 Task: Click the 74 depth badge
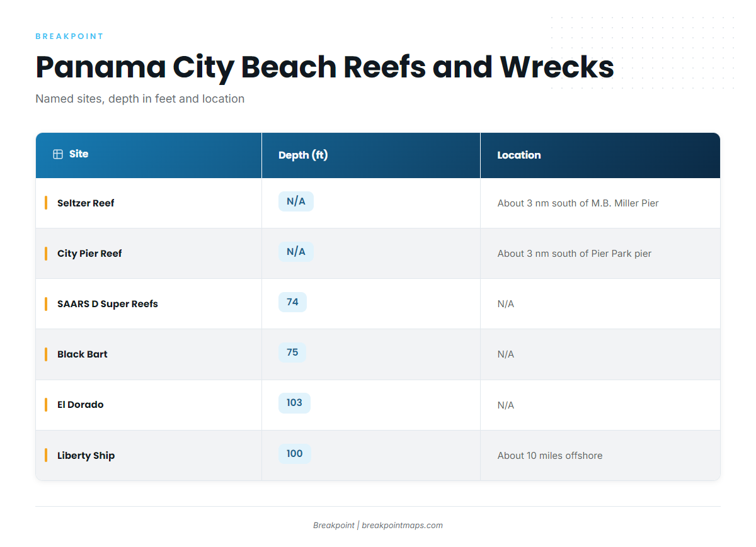[x=292, y=302]
